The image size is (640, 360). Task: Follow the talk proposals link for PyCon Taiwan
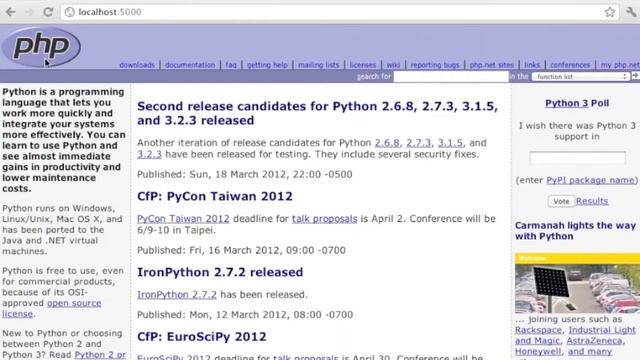pyautogui.click(x=324, y=219)
